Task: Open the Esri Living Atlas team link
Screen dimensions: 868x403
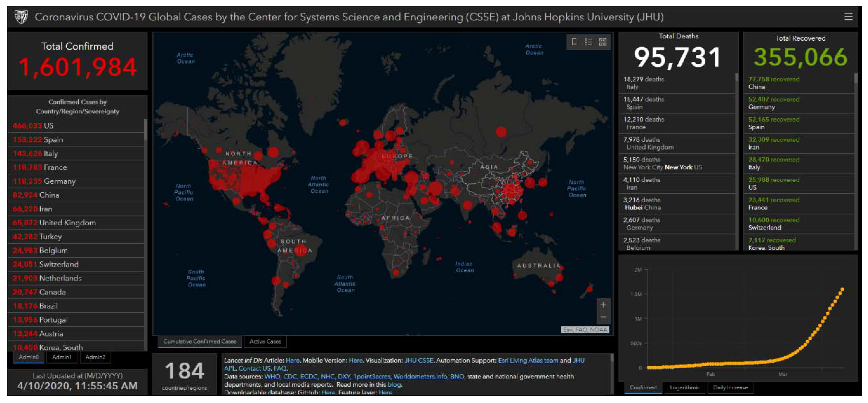Action: pos(528,360)
